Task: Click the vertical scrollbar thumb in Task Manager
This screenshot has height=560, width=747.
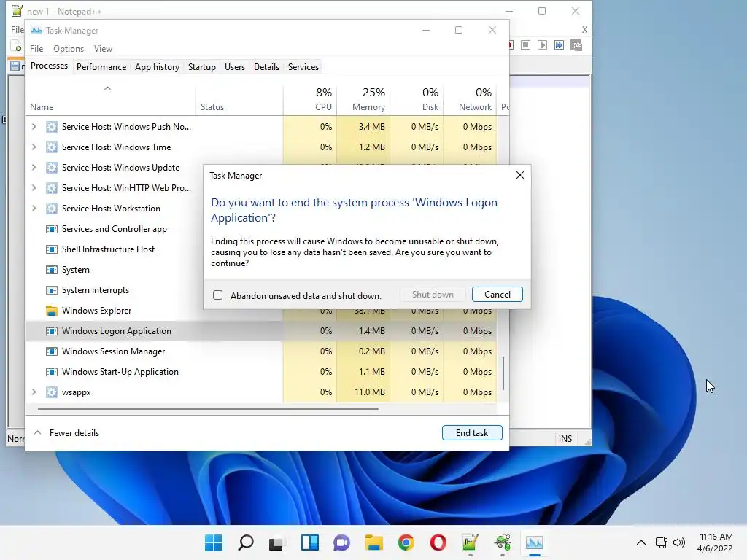Action: [503, 373]
